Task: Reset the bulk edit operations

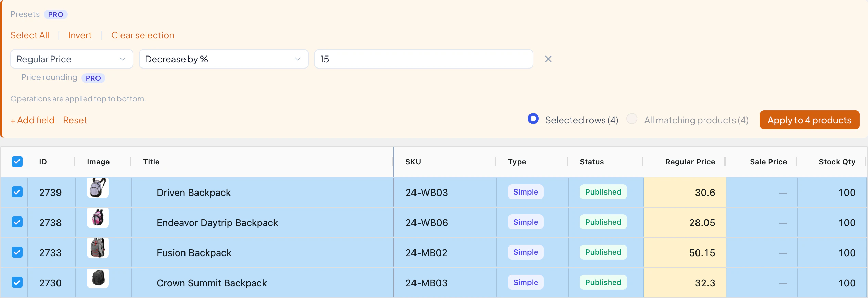Action: click(x=75, y=120)
